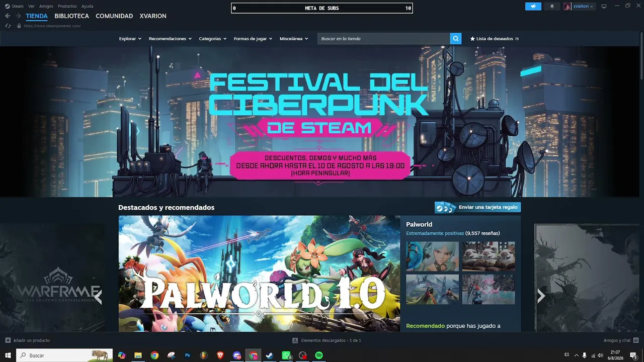Click the magnifier search button
The image size is (644, 362).
pos(456,39)
